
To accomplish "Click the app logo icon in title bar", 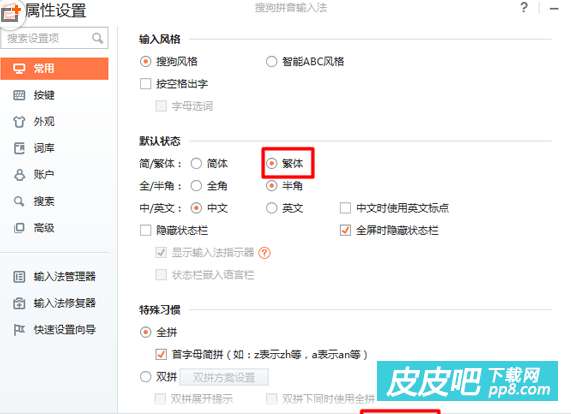I will tap(11, 13).
